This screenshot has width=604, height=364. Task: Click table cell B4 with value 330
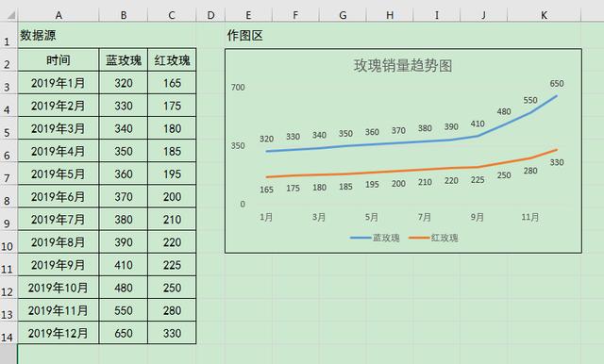124,106
